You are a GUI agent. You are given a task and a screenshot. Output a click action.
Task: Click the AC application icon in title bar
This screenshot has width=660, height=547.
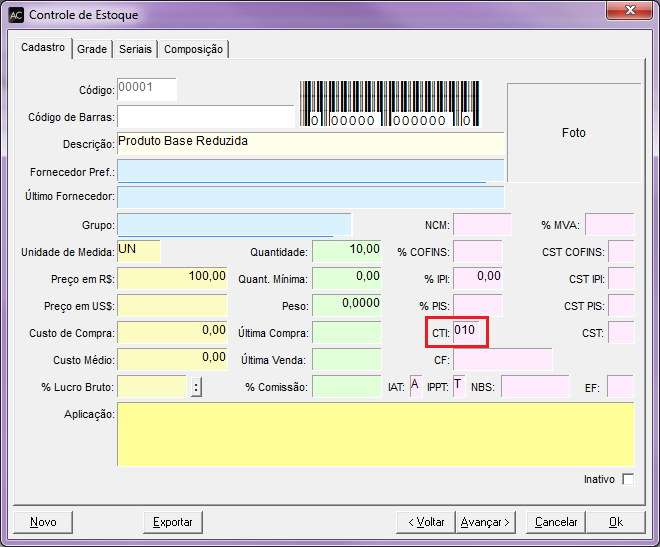[17, 15]
